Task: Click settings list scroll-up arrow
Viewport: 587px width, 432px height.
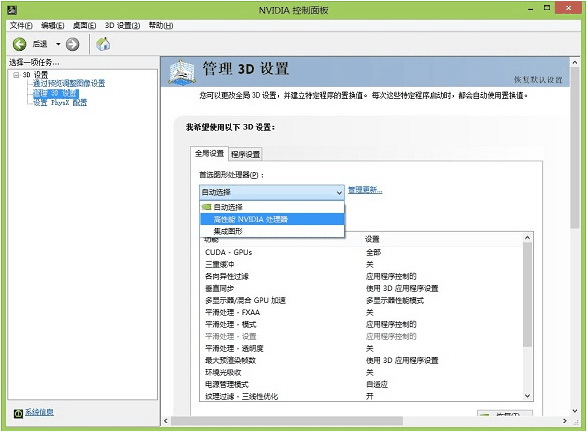Action: pos(527,238)
